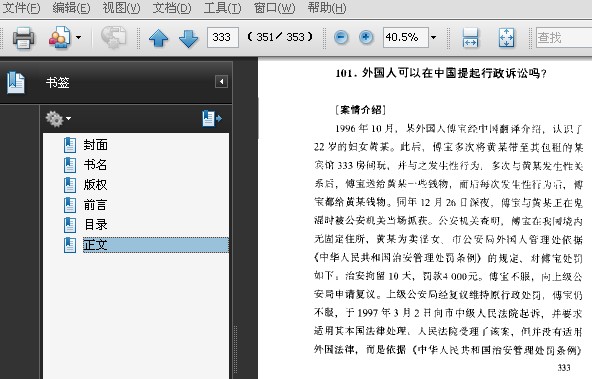Select the fit width scrolling icon
This screenshot has width=592, height=379.
470,37
